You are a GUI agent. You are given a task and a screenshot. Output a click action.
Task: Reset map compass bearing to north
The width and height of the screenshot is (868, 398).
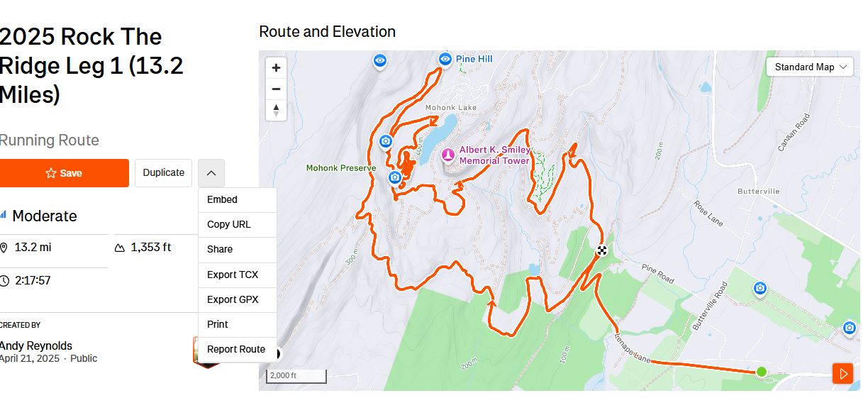pos(276,110)
